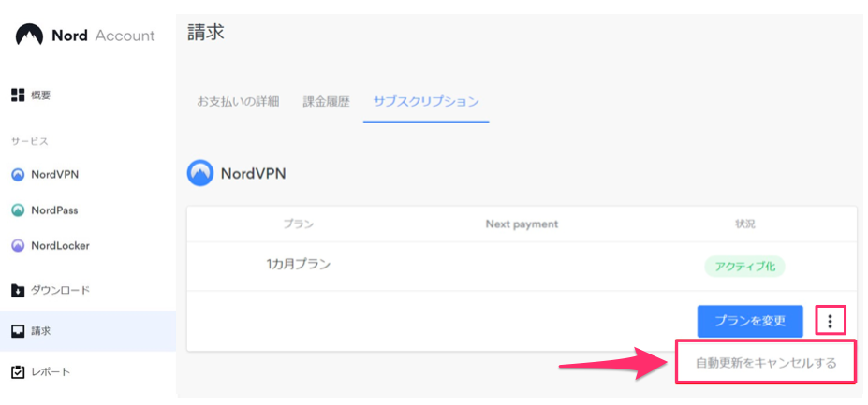Open the three-dot more options menu

(x=831, y=320)
